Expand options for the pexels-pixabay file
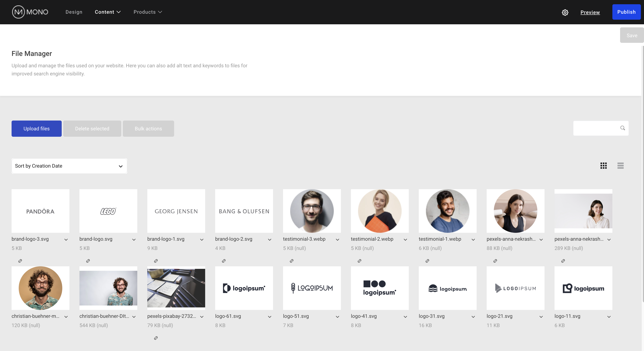The height and width of the screenshot is (351, 644). pyautogui.click(x=202, y=317)
